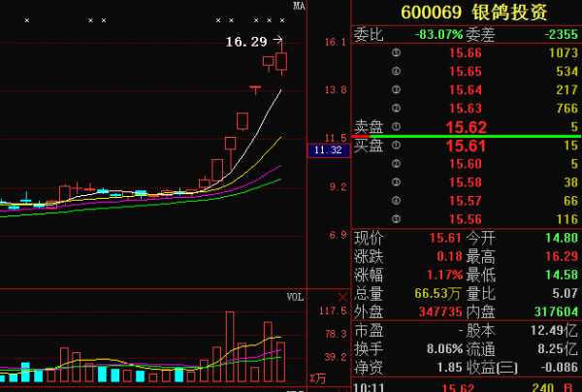Click the 16.1 price axis label

(x=336, y=42)
